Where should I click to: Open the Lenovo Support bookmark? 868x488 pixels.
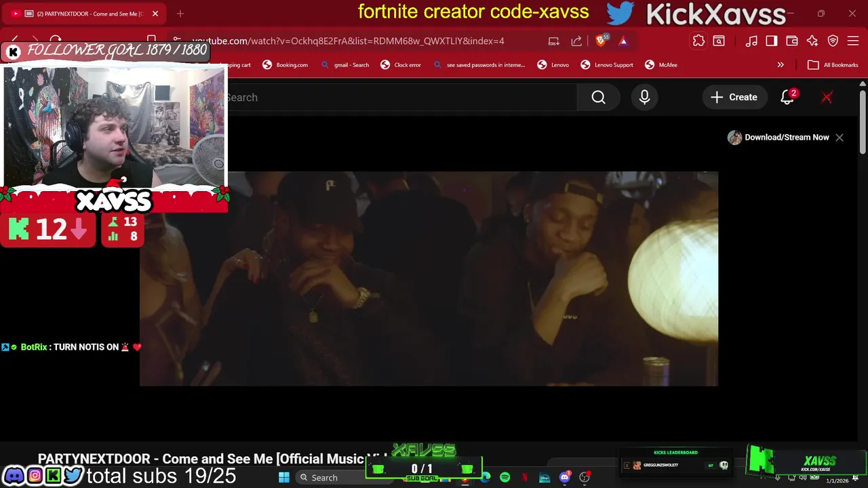[607, 65]
